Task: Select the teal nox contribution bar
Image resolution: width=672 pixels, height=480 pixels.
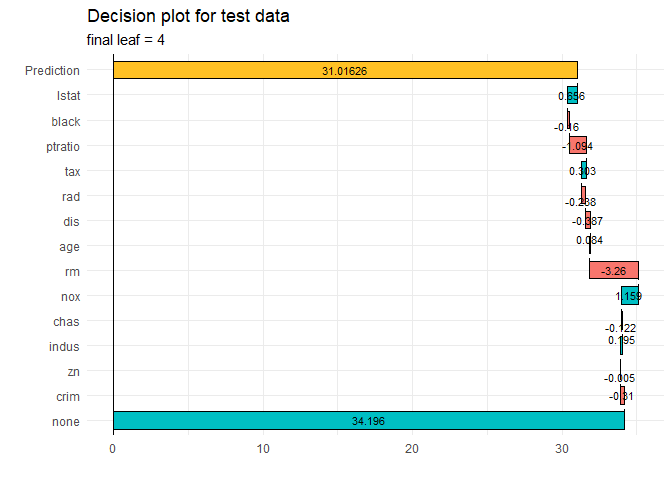Action: point(630,296)
